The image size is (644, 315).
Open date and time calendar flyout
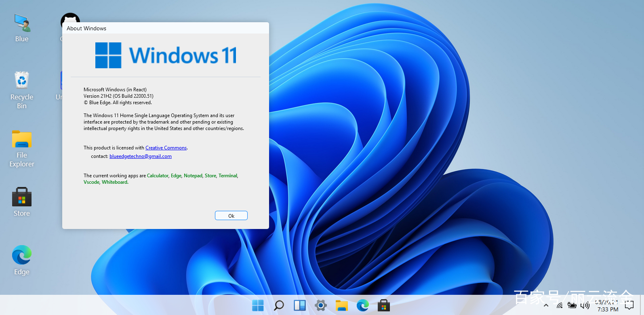point(607,306)
